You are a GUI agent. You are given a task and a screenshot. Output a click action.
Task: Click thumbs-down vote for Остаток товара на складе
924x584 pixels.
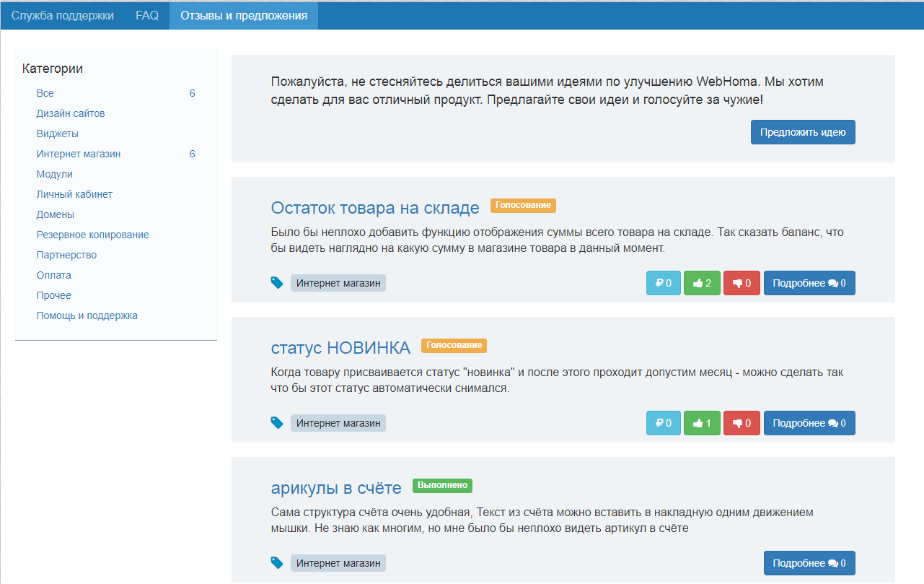click(742, 283)
